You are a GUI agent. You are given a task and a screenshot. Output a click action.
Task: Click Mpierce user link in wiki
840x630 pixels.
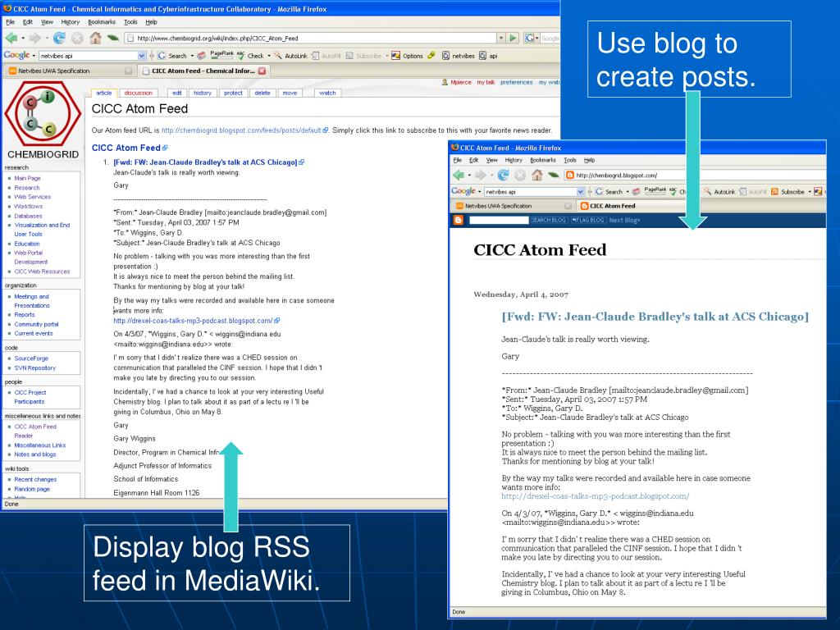click(461, 83)
